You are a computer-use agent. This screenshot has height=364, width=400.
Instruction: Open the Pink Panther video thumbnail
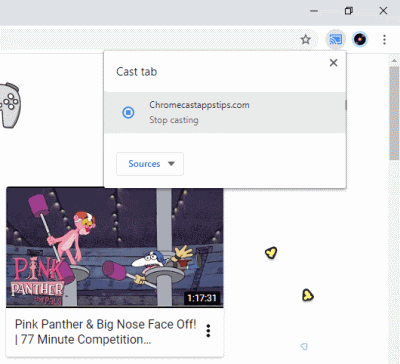115,247
